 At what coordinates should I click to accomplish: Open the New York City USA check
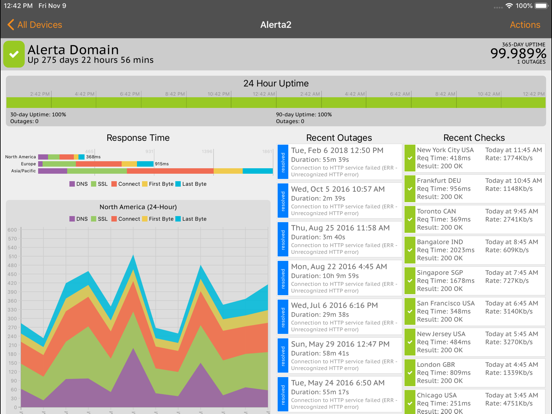coord(475,158)
